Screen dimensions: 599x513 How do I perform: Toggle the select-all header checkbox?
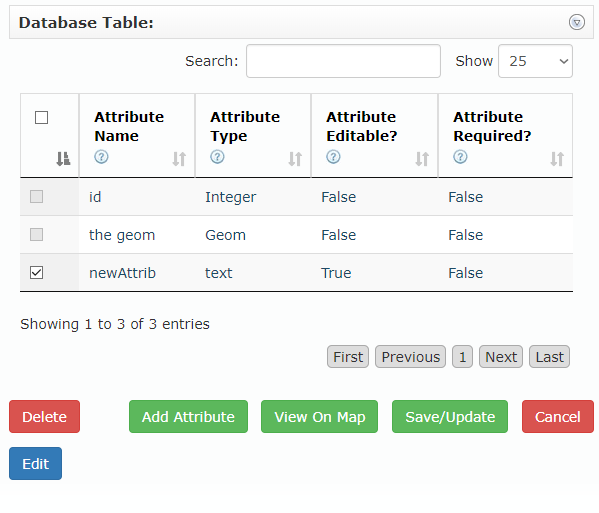pos(41,117)
